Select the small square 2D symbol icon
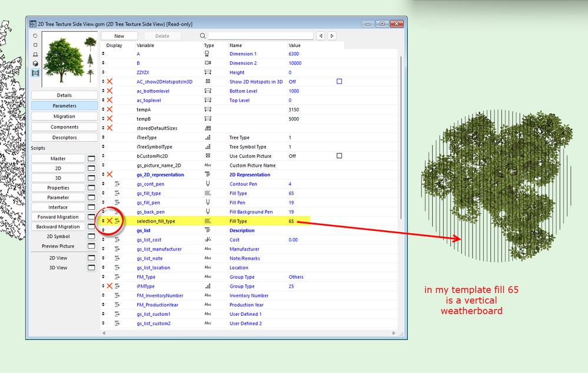Image resolution: width=588 pixels, height=373 pixels. click(x=35, y=45)
